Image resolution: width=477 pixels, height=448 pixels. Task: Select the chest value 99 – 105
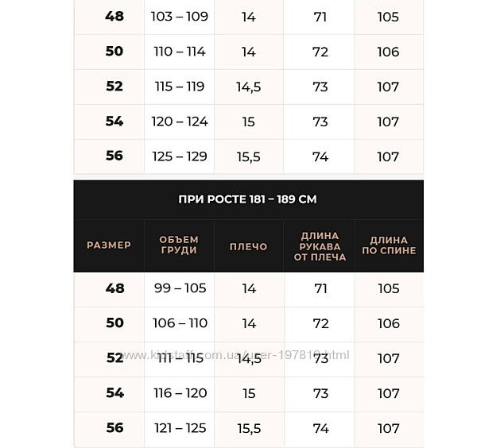coord(180,288)
